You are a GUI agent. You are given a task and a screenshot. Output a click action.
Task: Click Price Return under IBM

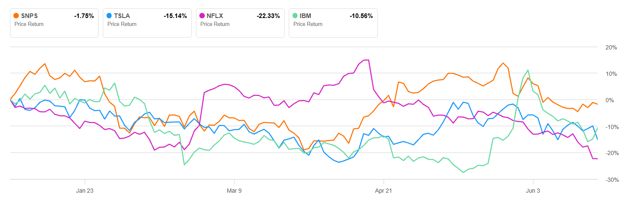tap(308, 24)
